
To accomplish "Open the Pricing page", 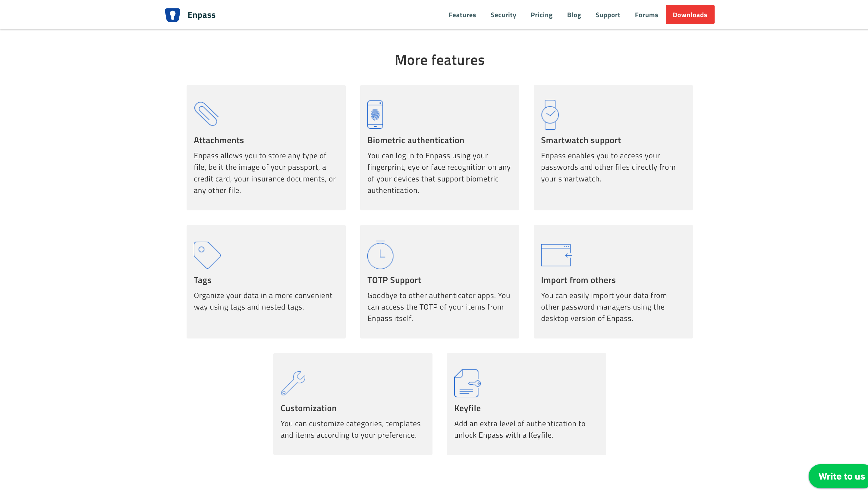I will (x=541, y=14).
